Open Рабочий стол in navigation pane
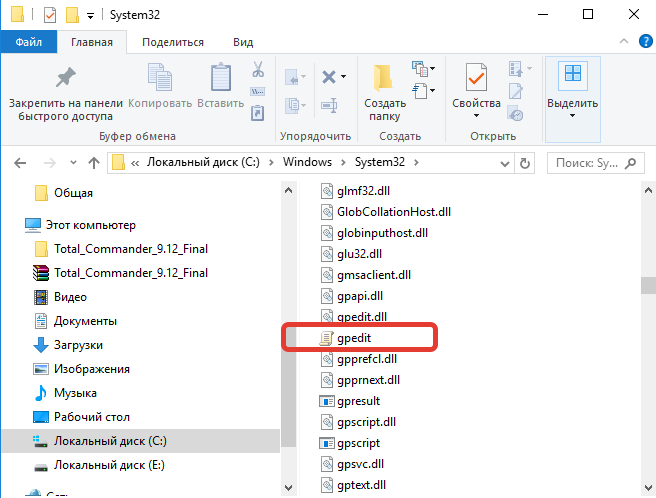656x498 pixels. click(x=82, y=417)
